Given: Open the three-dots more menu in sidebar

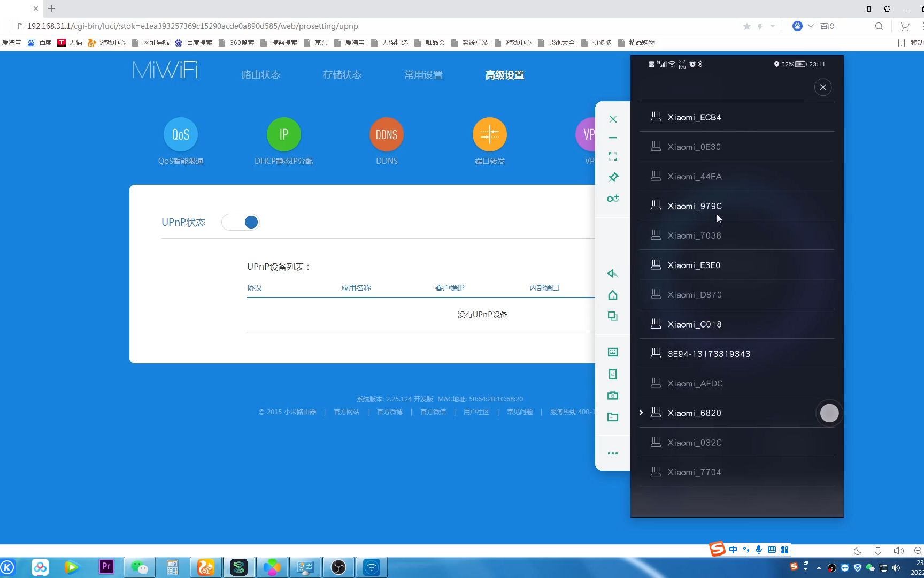Looking at the screenshot, I should (x=613, y=453).
